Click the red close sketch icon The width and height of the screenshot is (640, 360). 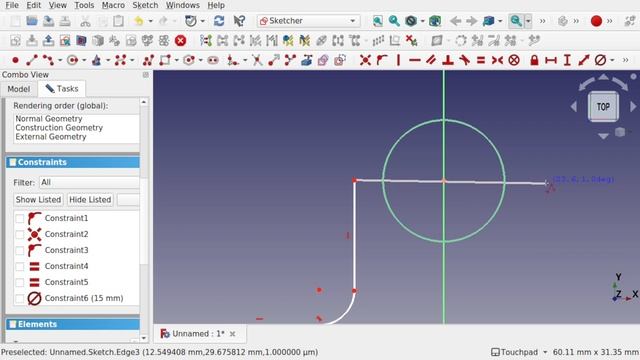point(180,40)
